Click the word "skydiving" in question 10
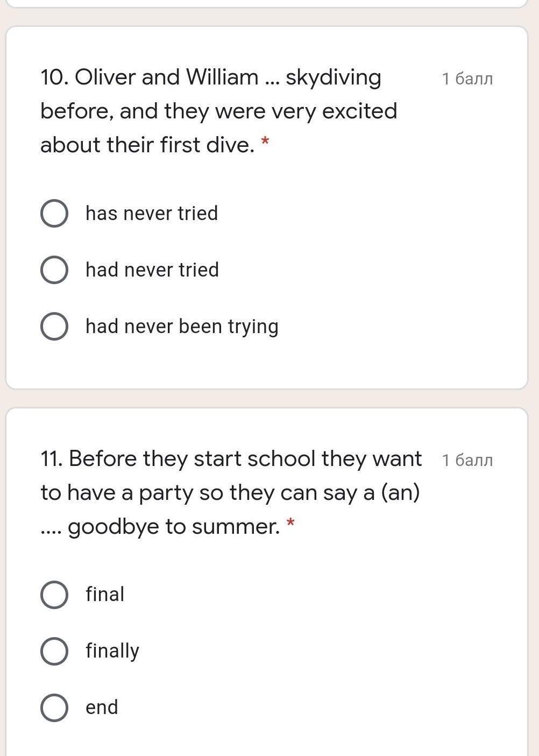The width and height of the screenshot is (539, 756). (333, 78)
